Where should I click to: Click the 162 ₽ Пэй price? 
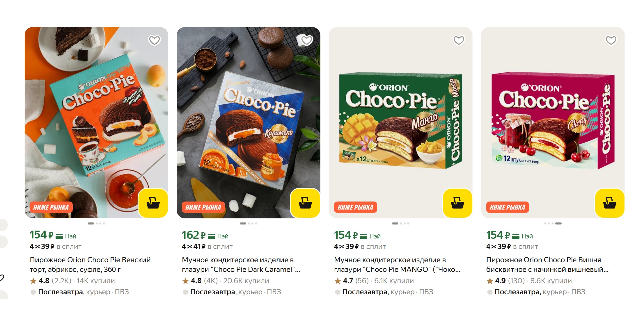click(205, 235)
